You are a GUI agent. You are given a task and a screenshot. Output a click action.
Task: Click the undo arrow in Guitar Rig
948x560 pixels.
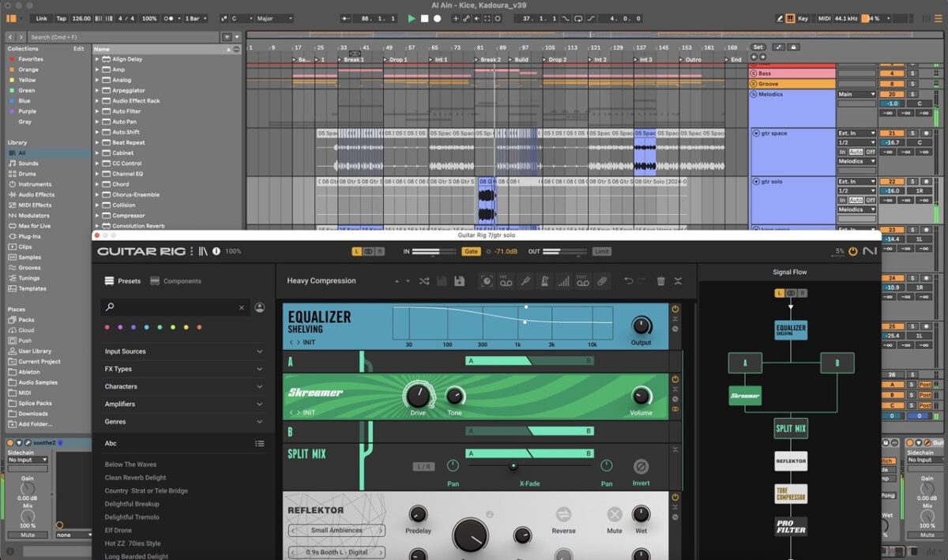[629, 281]
